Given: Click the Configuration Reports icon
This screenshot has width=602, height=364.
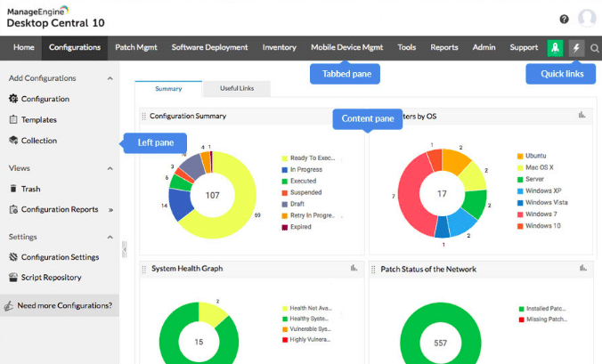Looking at the screenshot, I should (x=13, y=209).
